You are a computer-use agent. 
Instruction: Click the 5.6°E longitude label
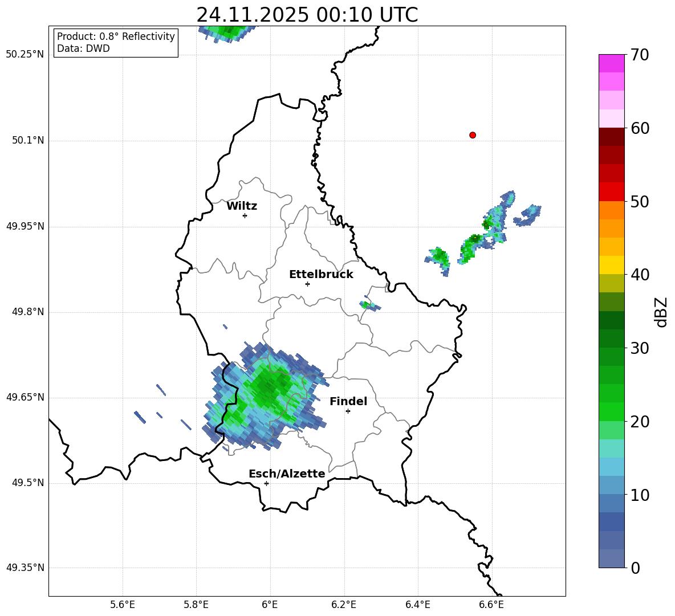click(123, 605)
